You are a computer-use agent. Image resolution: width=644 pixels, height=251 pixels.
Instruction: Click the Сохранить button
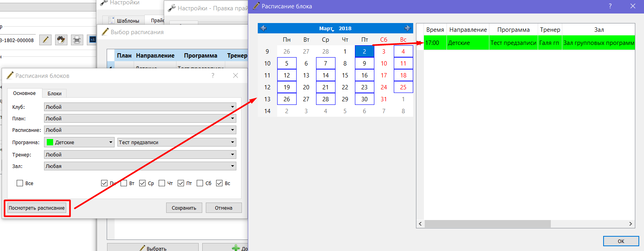tap(184, 208)
